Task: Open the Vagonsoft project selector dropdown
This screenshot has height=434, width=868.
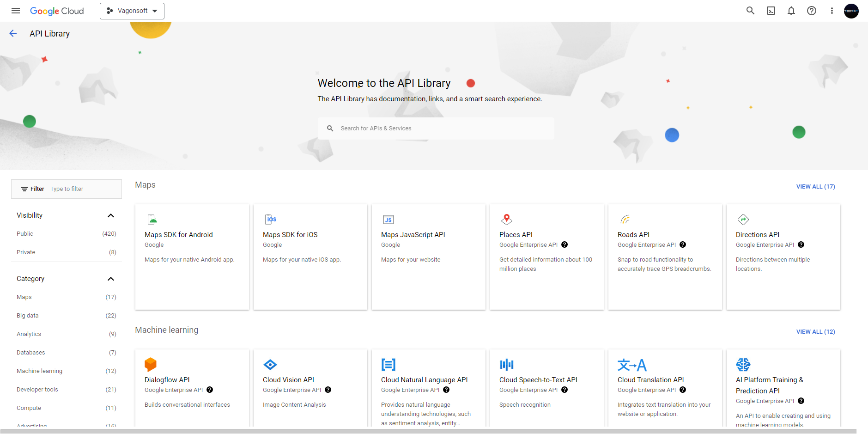Action: (132, 11)
